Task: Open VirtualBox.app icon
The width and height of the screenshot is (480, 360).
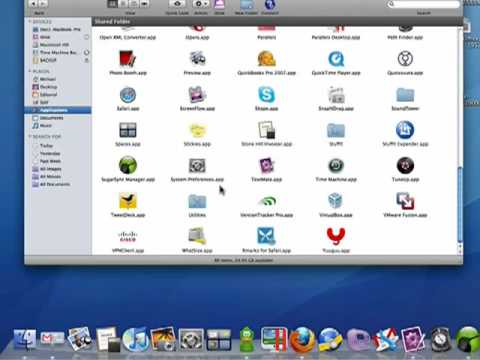Action: coord(335,201)
